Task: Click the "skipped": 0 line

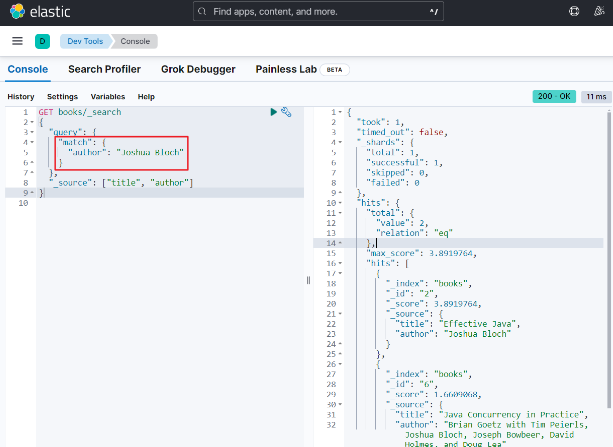Action: point(397,172)
